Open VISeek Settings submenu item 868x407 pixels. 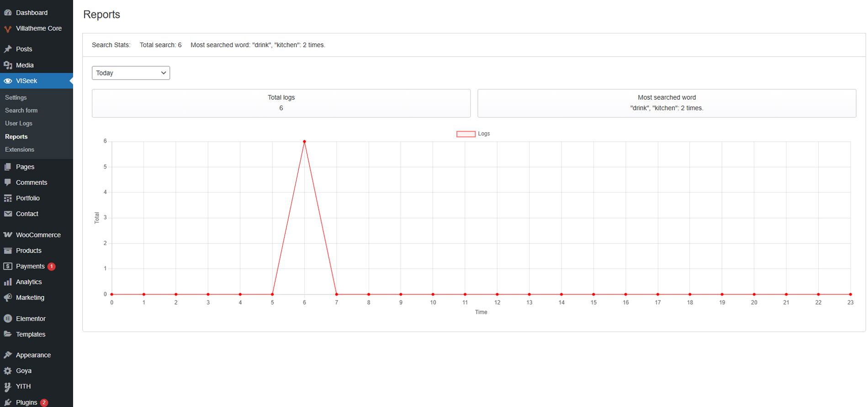click(x=16, y=97)
